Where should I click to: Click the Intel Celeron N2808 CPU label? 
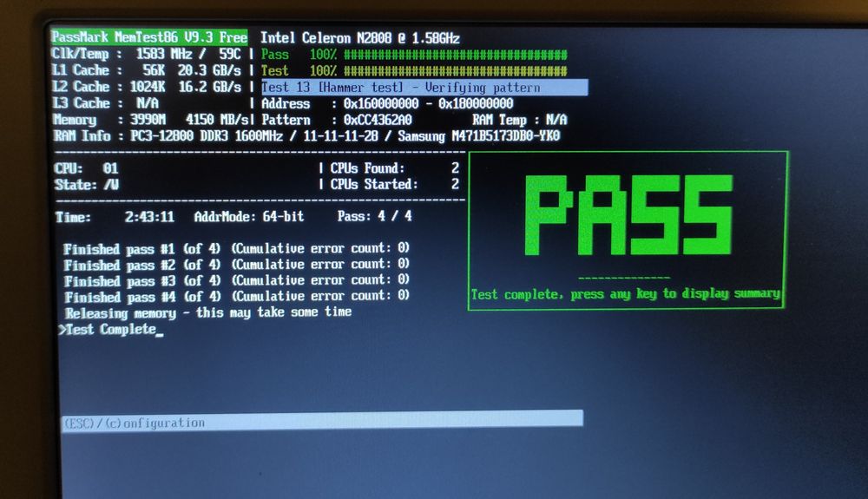click(x=360, y=37)
